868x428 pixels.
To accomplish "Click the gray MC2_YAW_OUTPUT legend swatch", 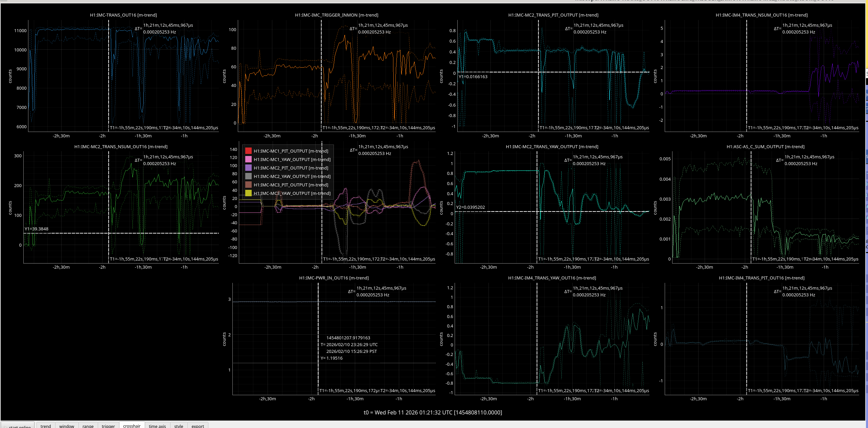I will pos(248,176).
